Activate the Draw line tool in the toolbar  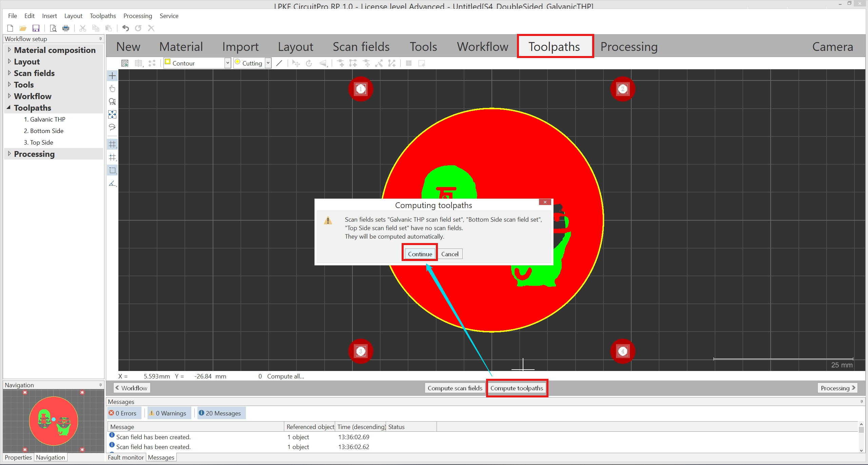click(279, 63)
